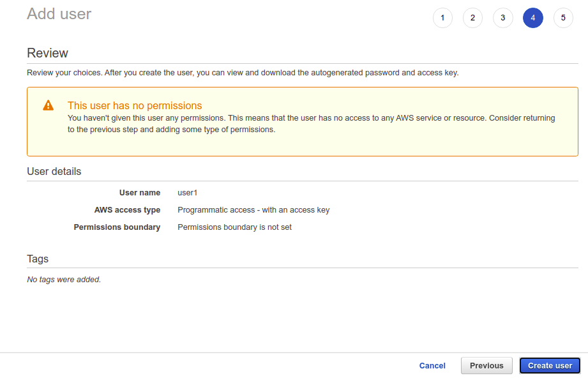
Task: Click the 'Review your choices' description text
Action: click(243, 73)
